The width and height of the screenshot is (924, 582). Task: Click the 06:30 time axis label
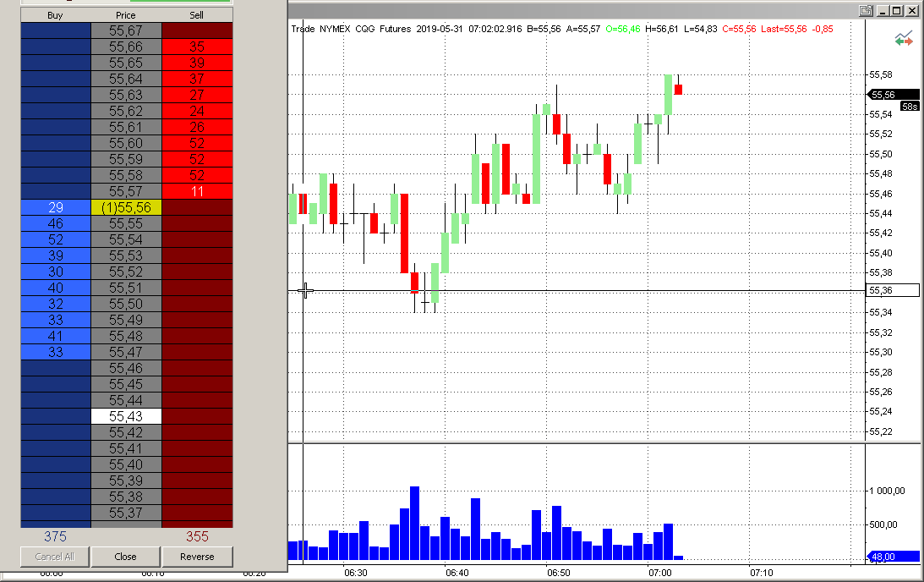tap(355, 573)
